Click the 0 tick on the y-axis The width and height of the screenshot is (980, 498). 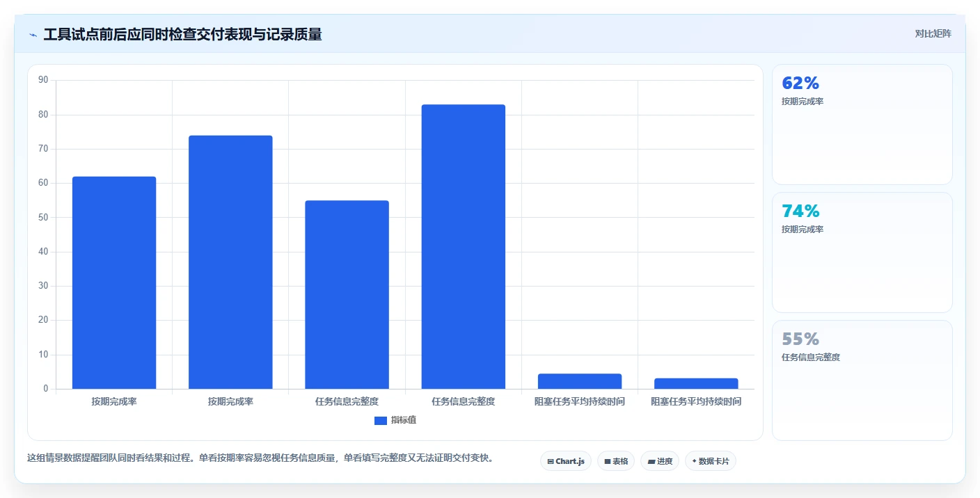46,389
